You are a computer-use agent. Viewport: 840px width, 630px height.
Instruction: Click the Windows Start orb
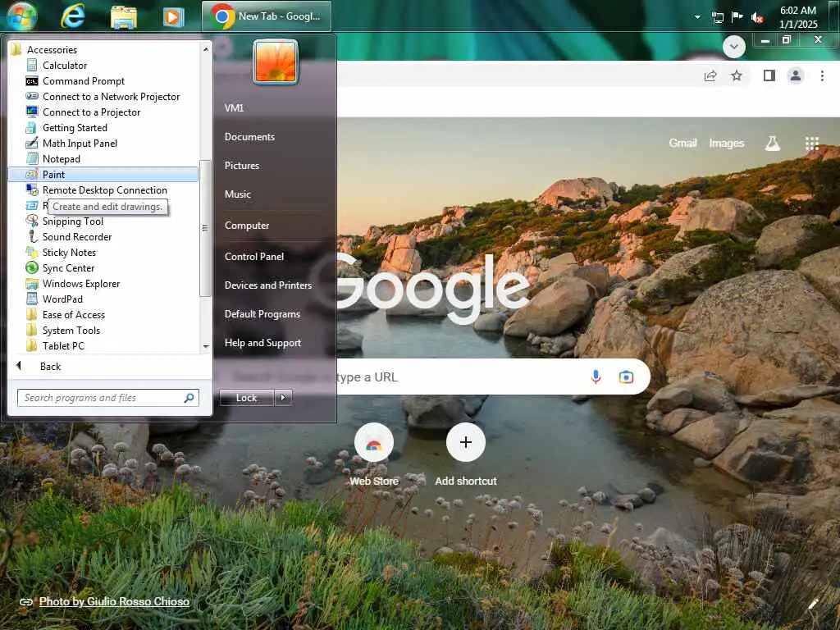click(21, 16)
